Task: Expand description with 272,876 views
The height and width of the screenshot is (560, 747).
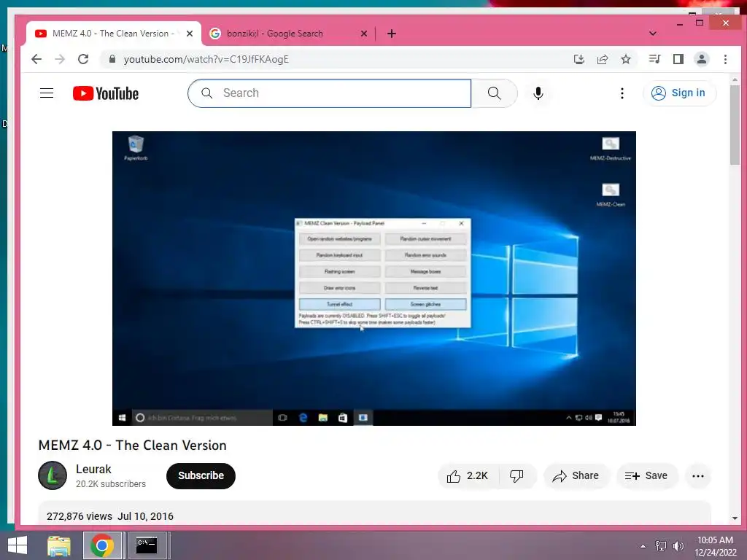Action: (374, 513)
